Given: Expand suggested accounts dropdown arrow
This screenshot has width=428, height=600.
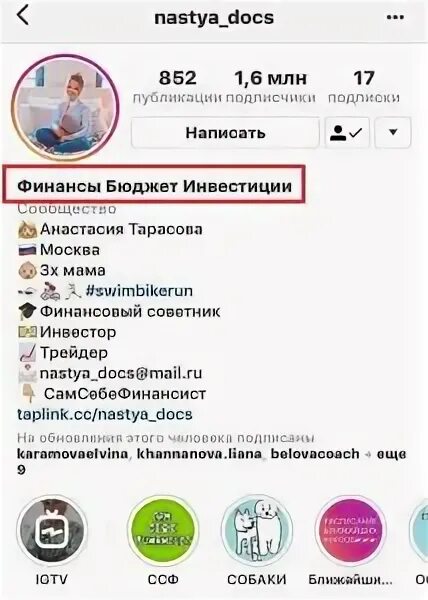Looking at the screenshot, I should tap(393, 133).
